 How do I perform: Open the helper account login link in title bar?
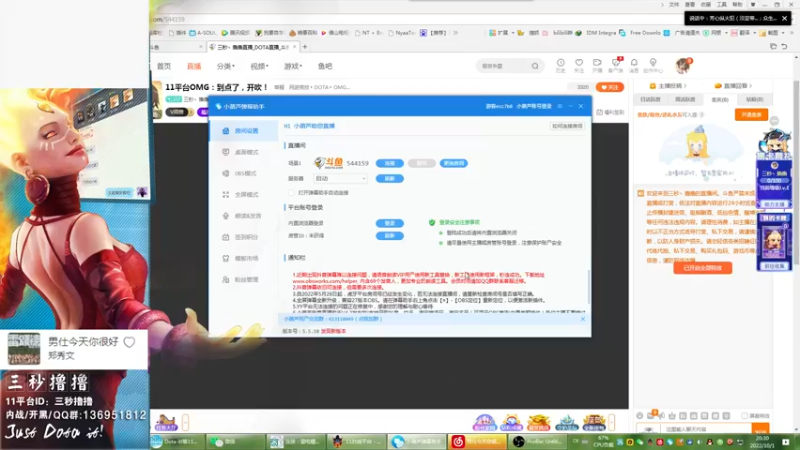[534, 106]
